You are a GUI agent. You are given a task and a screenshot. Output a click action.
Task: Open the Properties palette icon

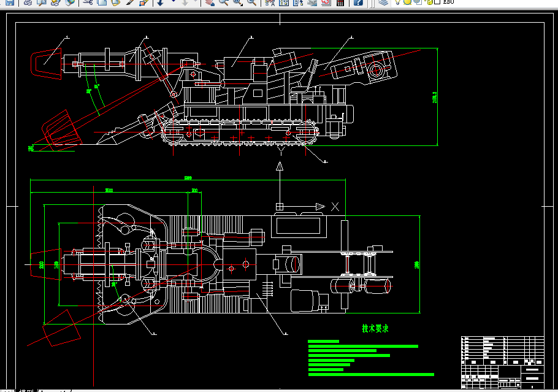[x=270, y=2]
